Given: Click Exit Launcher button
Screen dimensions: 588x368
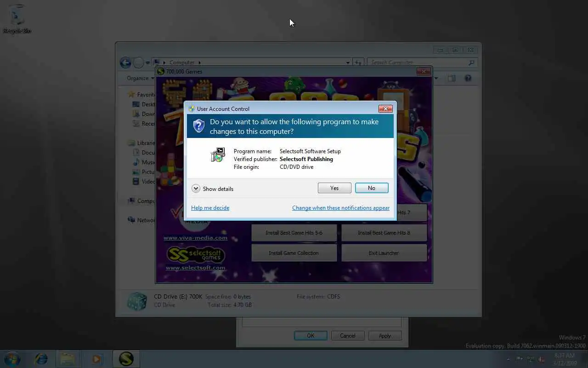Looking at the screenshot, I should 384,253.
